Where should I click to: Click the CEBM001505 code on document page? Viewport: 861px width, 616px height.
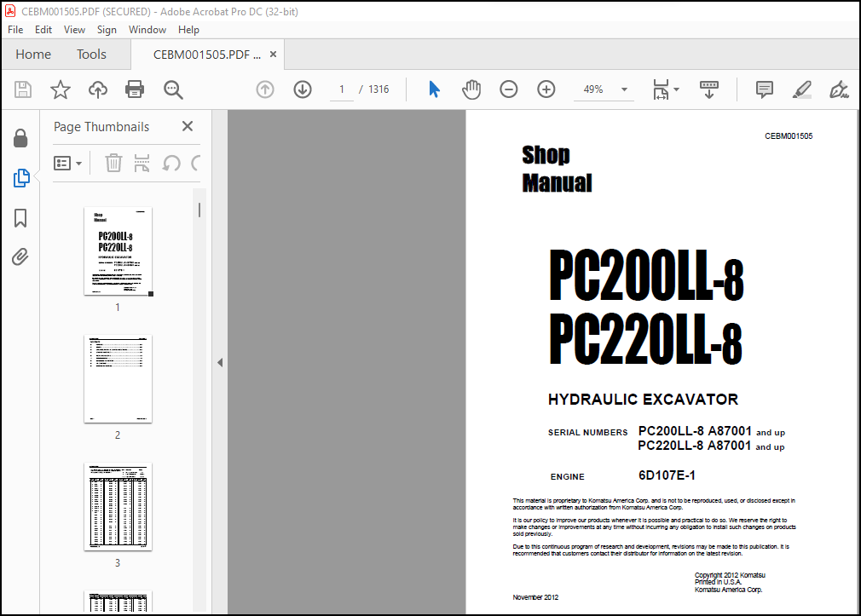coord(789,136)
